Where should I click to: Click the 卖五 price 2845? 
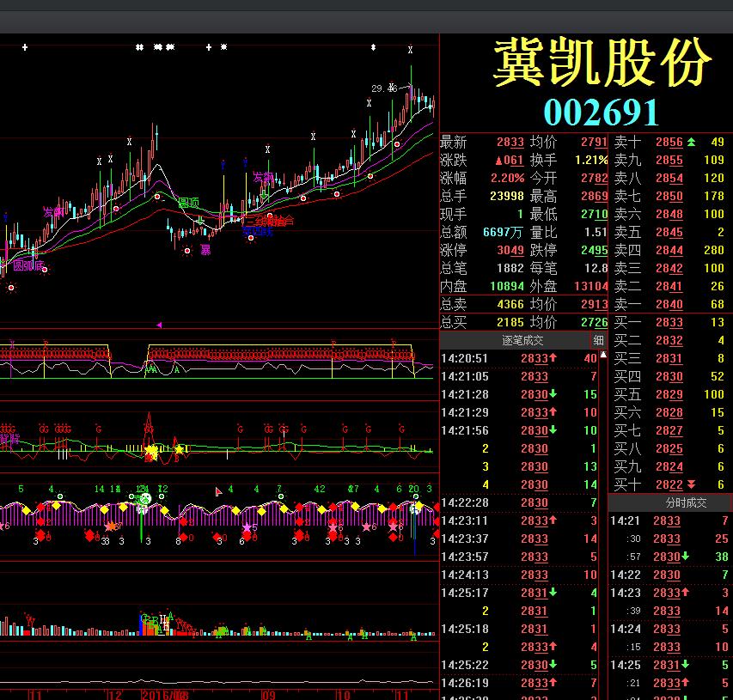pos(669,232)
